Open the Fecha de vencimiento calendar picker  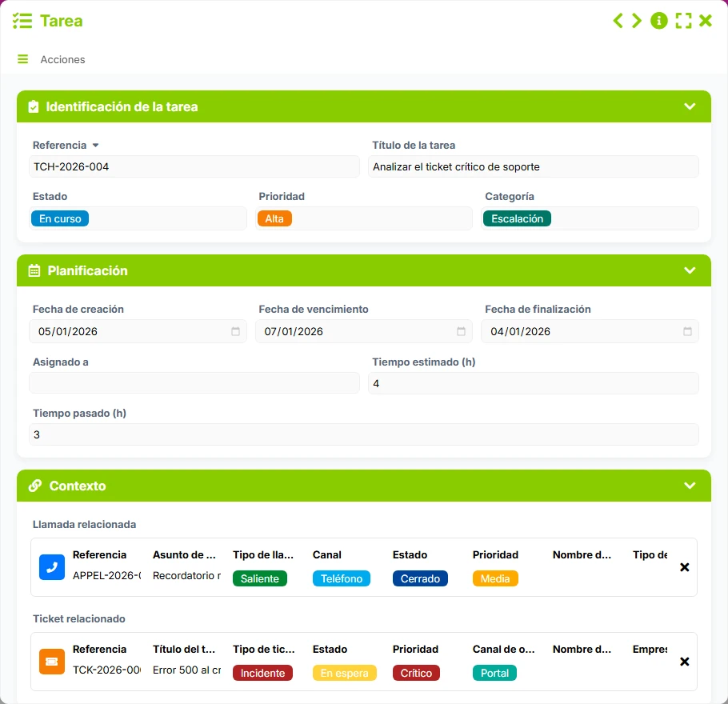(461, 331)
